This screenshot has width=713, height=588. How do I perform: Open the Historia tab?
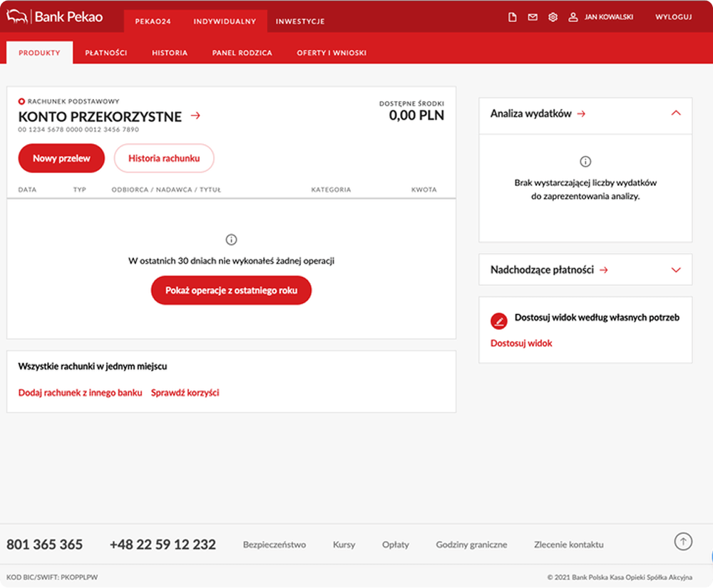(170, 53)
